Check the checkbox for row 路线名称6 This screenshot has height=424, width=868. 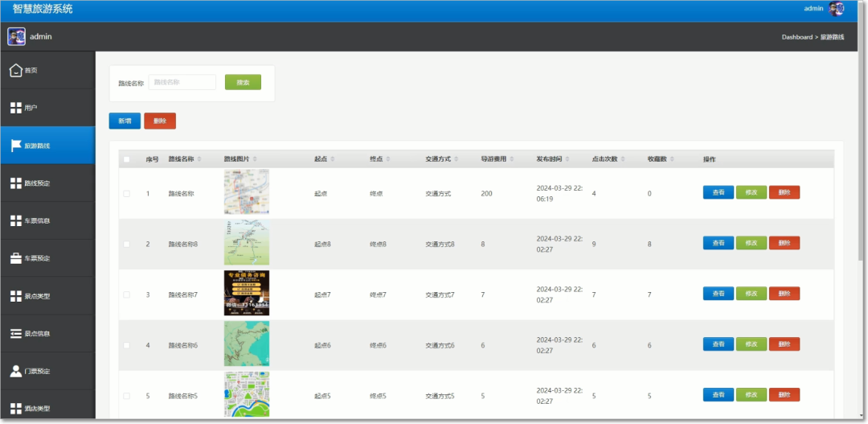(x=127, y=345)
